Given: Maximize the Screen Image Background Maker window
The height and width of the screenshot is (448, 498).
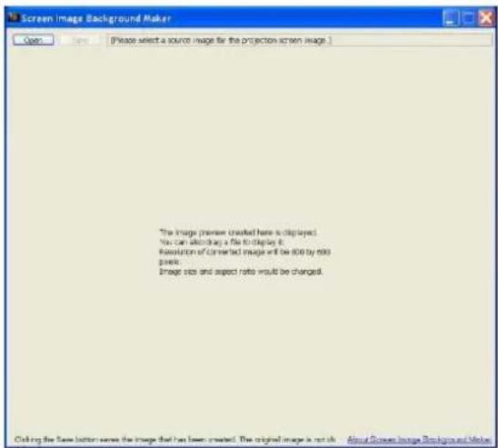Looking at the screenshot, I should [468, 18].
